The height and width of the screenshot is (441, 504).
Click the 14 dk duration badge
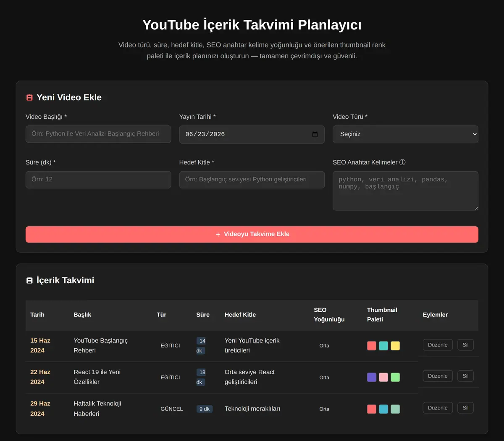(x=202, y=346)
